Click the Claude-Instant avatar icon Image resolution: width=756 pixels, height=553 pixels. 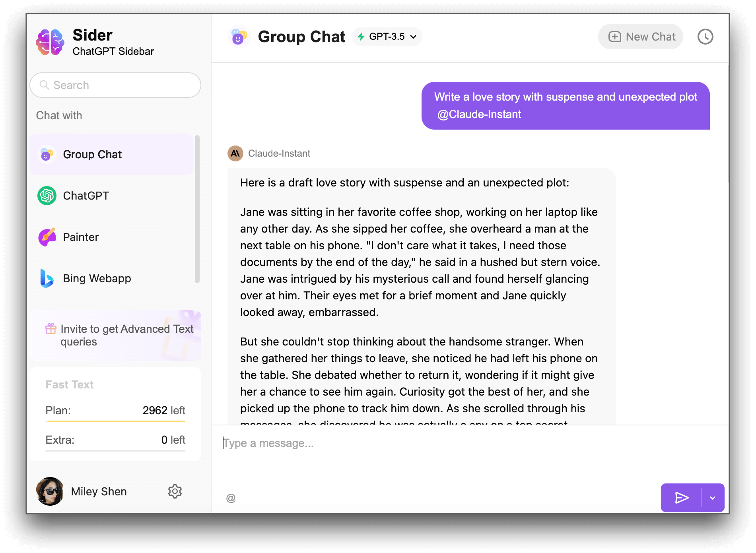coord(235,153)
